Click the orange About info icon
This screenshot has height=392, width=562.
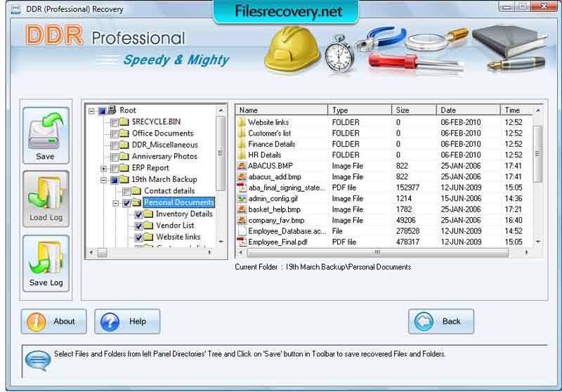37,322
